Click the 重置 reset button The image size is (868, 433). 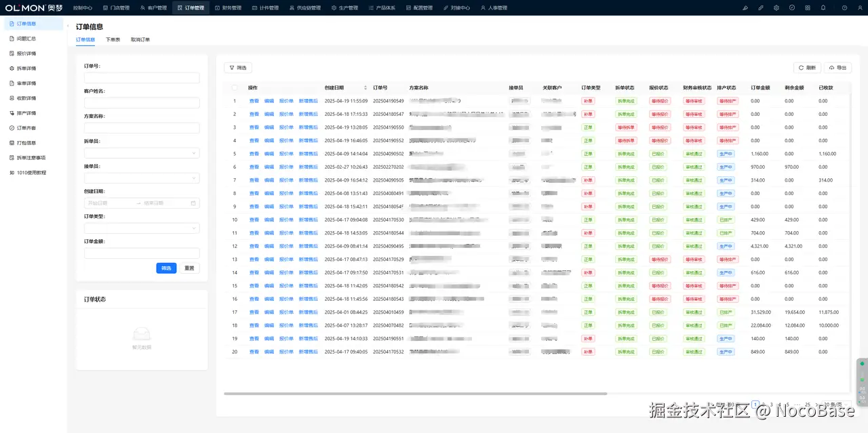tap(189, 268)
